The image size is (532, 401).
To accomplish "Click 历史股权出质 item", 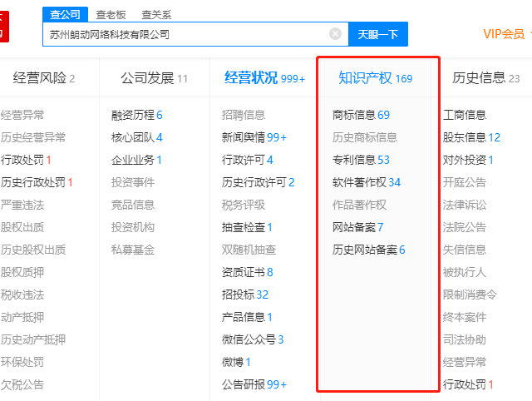I will click(33, 250).
